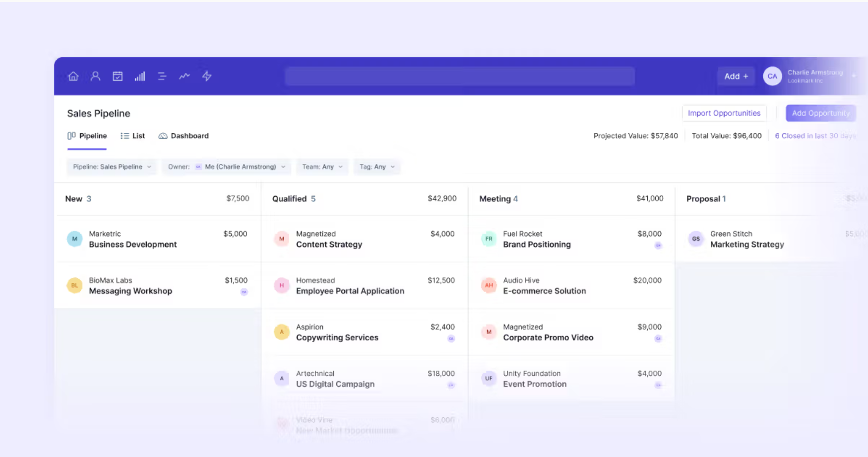The width and height of the screenshot is (868, 457).
Task: Click the $7,500 New column total
Action: click(x=238, y=198)
